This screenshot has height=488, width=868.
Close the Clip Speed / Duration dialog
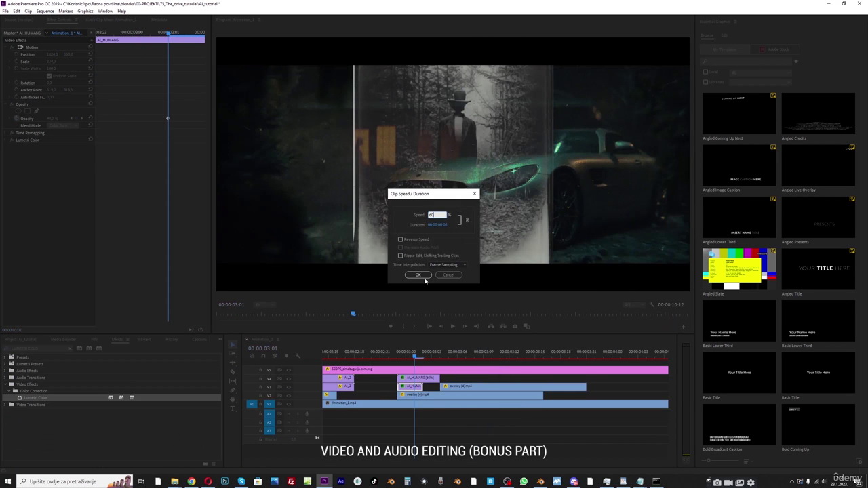pos(474,194)
